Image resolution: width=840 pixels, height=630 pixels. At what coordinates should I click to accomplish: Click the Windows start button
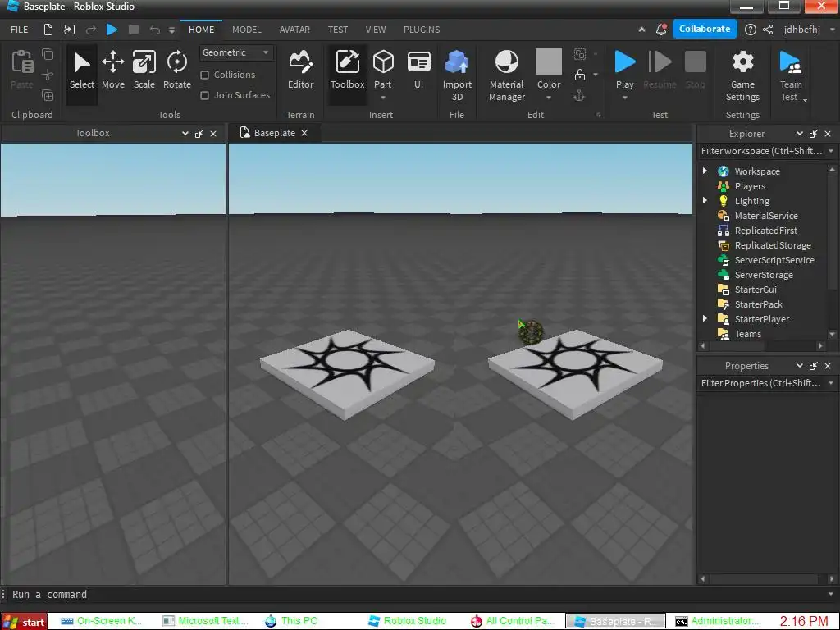pos(24,622)
